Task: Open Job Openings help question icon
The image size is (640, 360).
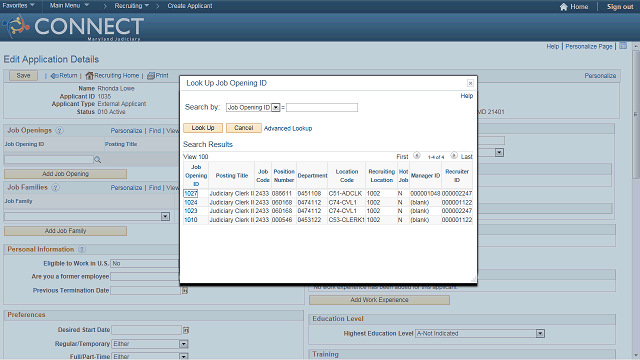Action: 59,131
